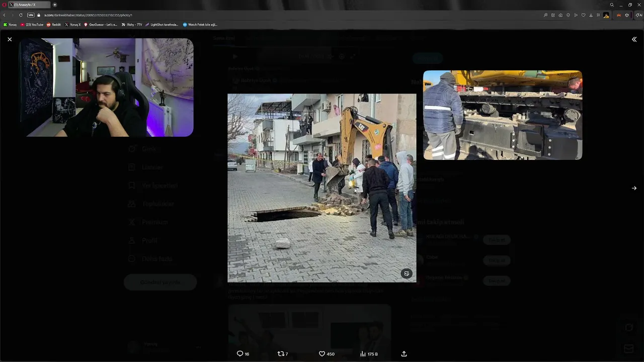Image resolution: width=644 pixels, height=362 pixels.
Task: Open replies via the comment icon showing 16
Action: pos(243,354)
